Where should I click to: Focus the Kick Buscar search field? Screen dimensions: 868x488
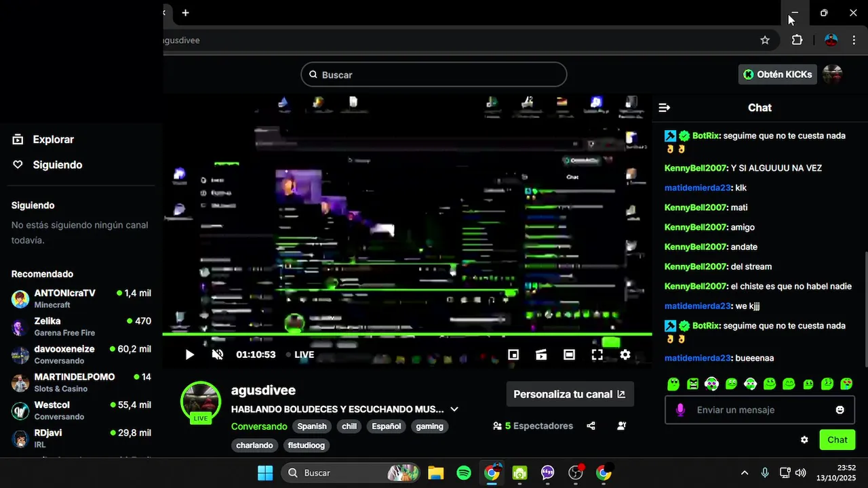pyautogui.click(x=434, y=75)
